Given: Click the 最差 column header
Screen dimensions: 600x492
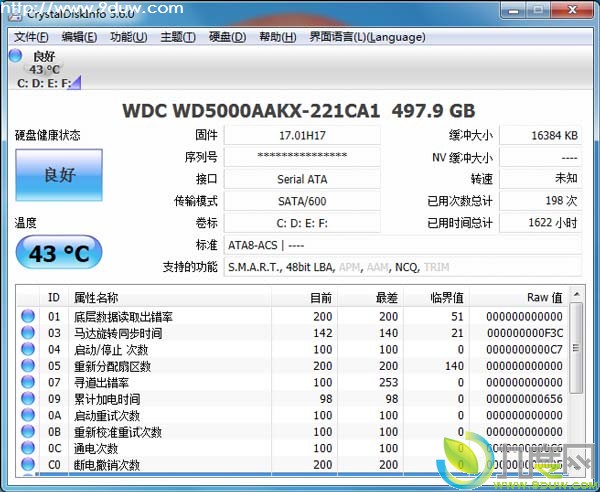Looking at the screenshot, I should click(x=370, y=297).
